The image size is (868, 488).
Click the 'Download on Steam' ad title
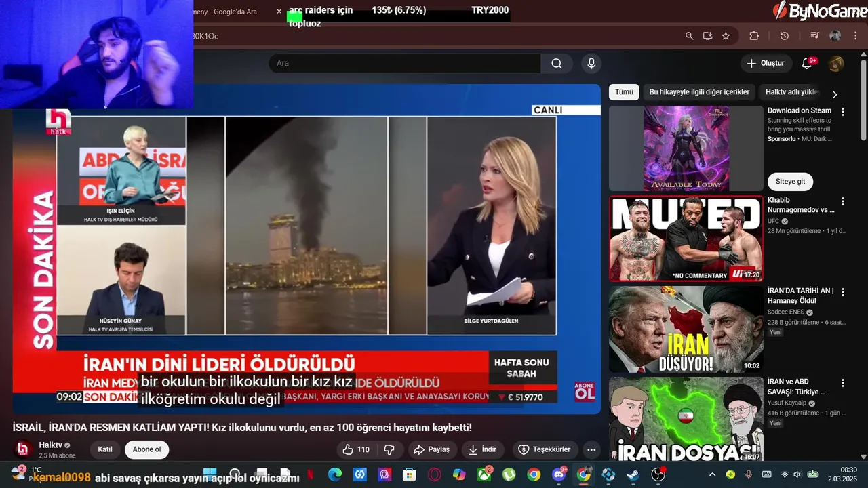[800, 110]
